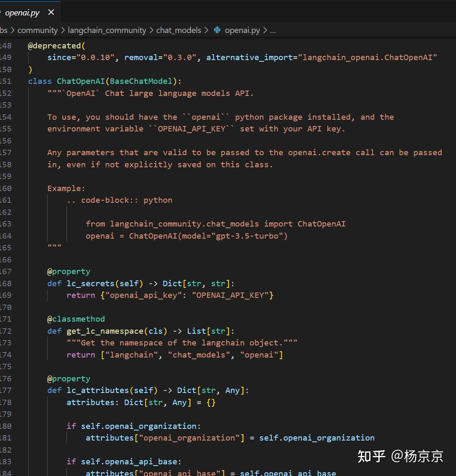Select community in the breadcrumb path

coord(38,30)
